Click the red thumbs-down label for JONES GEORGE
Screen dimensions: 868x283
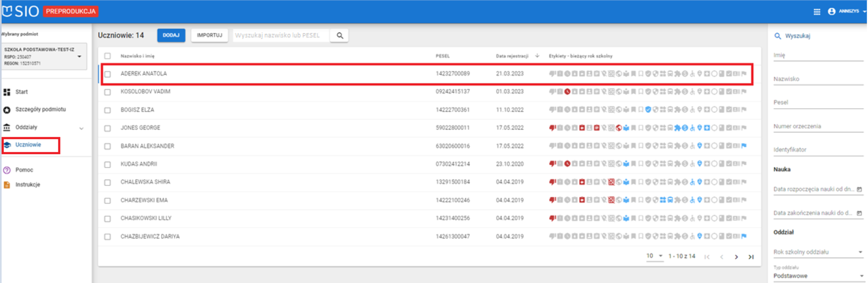[552, 128]
